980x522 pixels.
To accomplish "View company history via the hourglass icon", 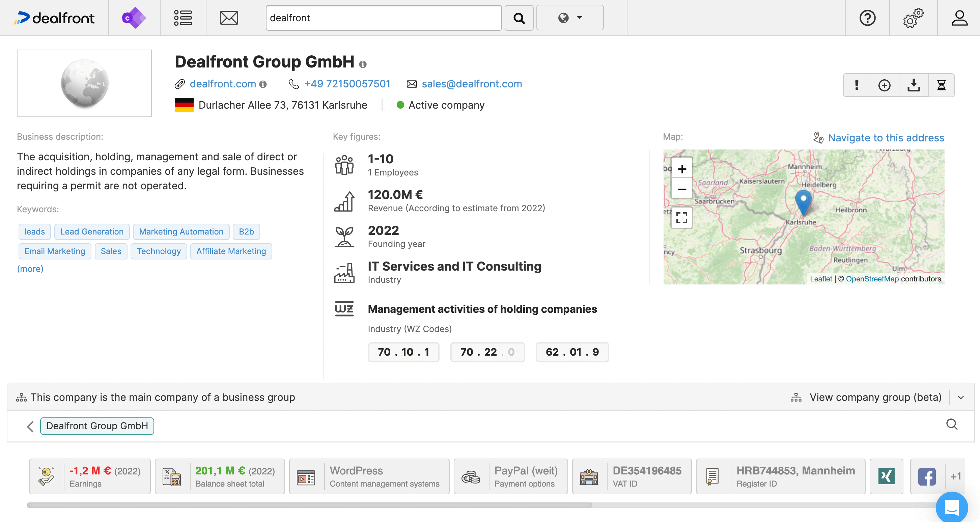I will tap(942, 85).
